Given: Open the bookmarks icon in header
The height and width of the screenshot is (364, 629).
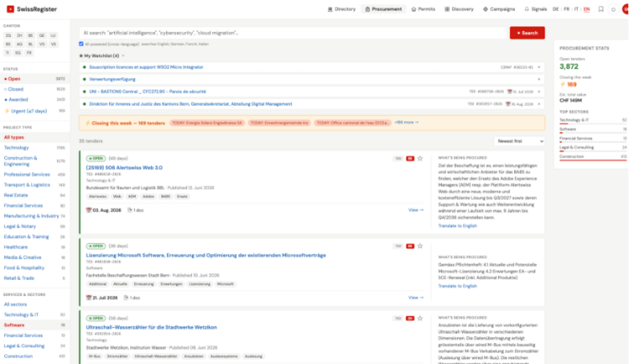Looking at the screenshot, I should tap(600, 9).
